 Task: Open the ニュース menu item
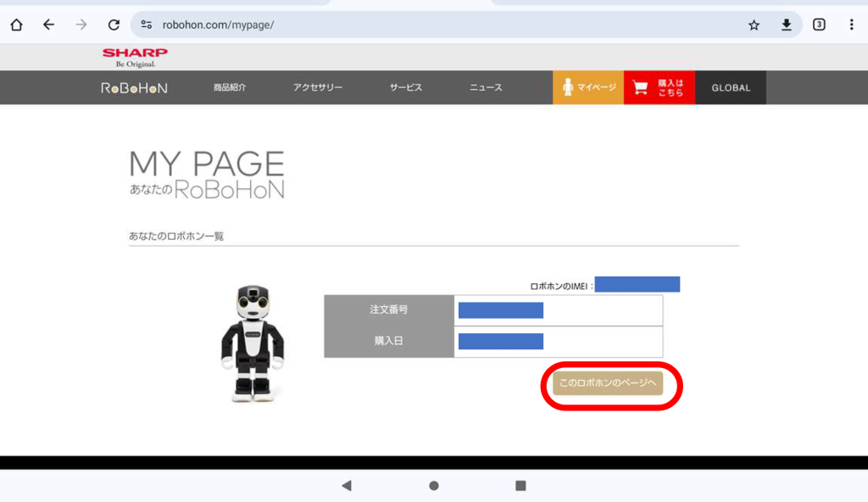pyautogui.click(x=486, y=87)
